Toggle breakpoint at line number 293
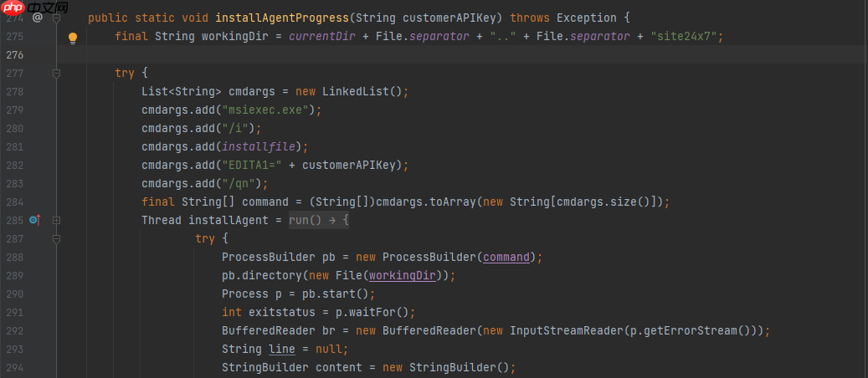Viewport: 868px width, 378px height. tap(16, 349)
